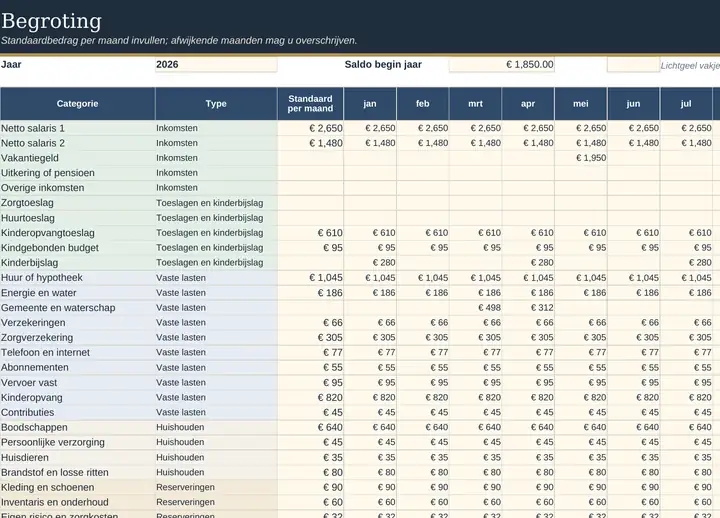Select the Saldo begin jaar value € 1,850.00

click(x=501, y=64)
